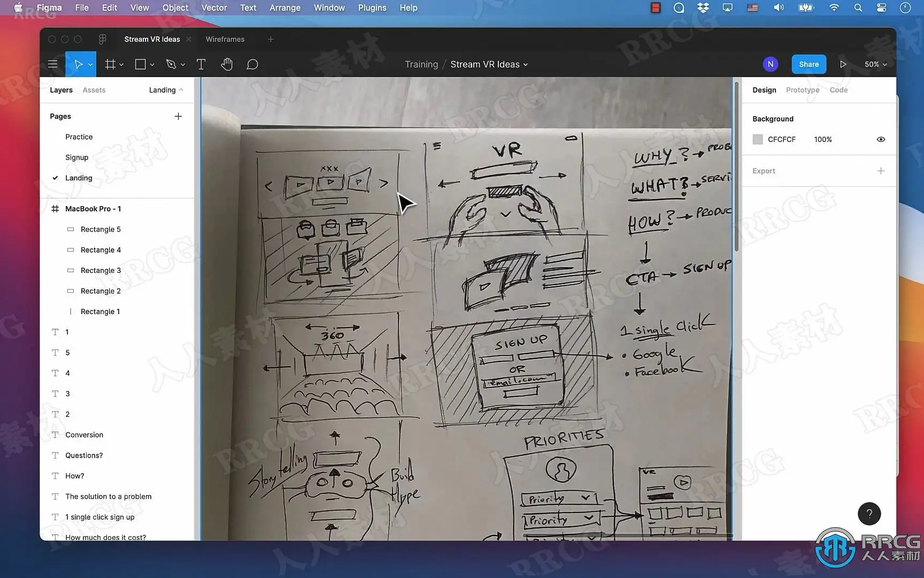
Task: Select the MacBook Pro - 1 frame layer
Action: pos(93,209)
